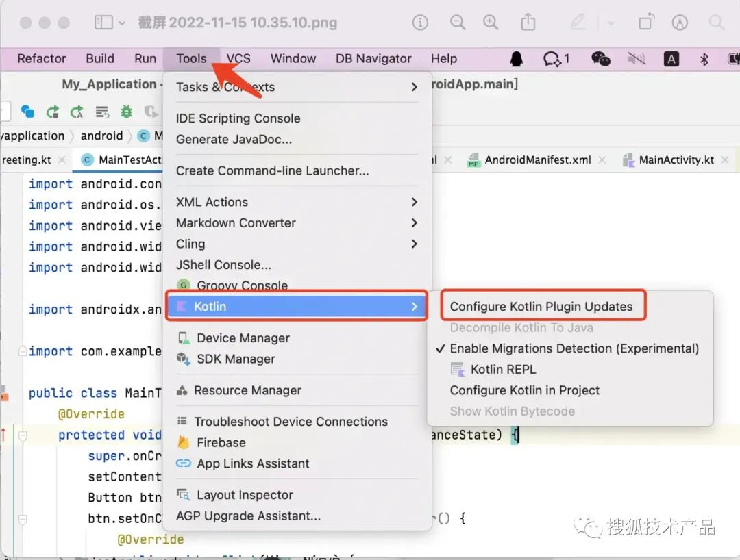Click the QQ penguin icon in menu bar
This screenshot has height=560, width=740.
point(517,58)
